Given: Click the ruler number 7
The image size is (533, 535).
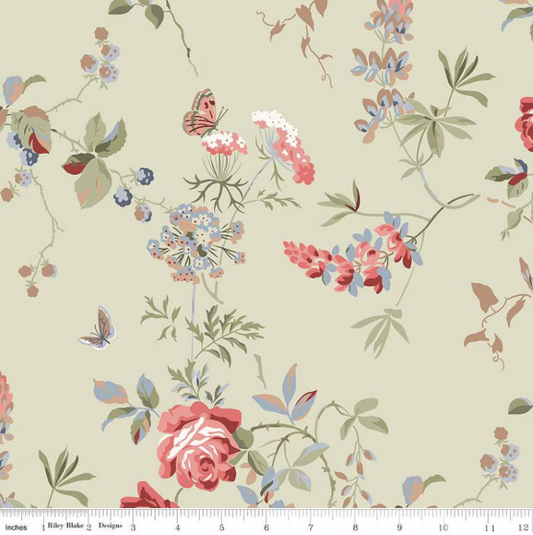Looking at the screenshot, I should tap(311, 527).
